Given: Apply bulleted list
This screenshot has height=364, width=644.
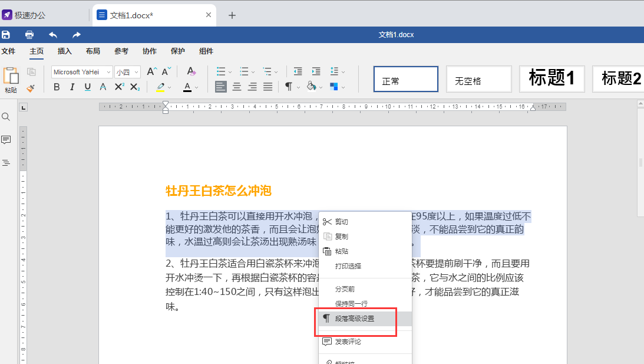Looking at the screenshot, I should pos(221,71).
